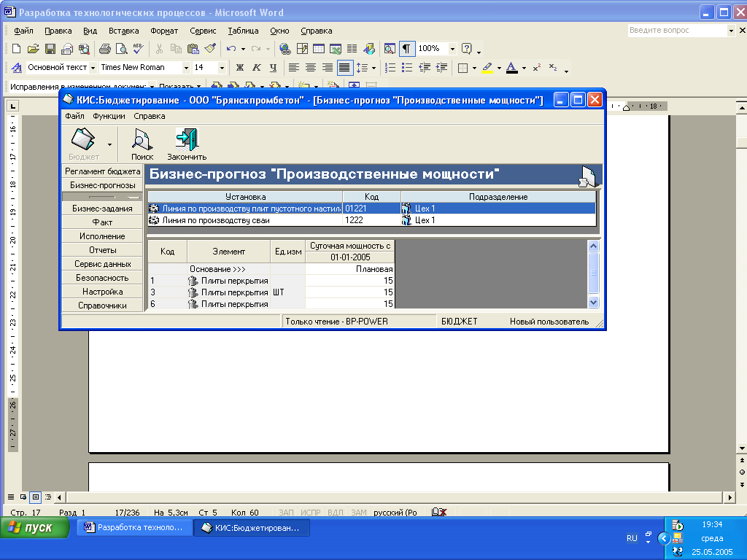Click Отчеты sidebar button
The image size is (747, 560).
[x=102, y=250]
